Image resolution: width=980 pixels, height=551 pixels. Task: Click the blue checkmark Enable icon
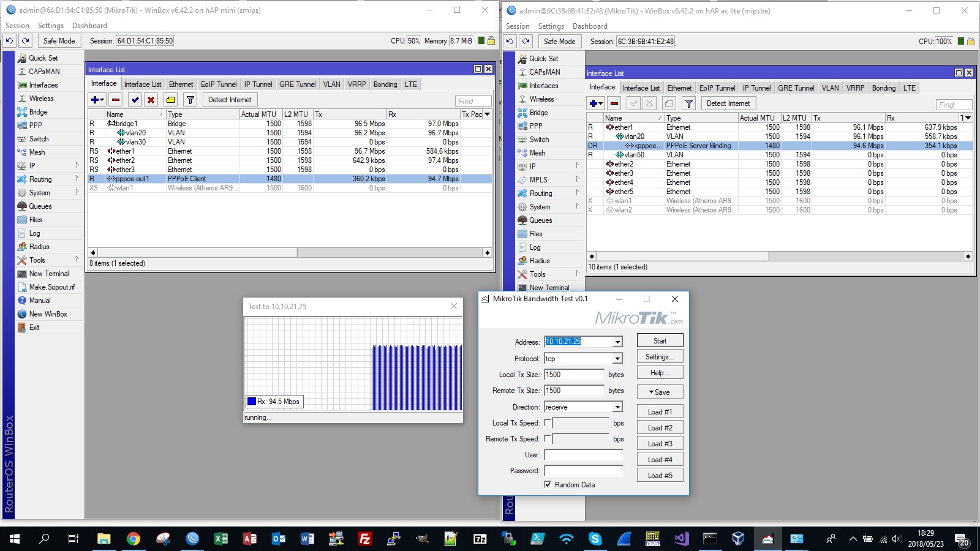pos(135,100)
